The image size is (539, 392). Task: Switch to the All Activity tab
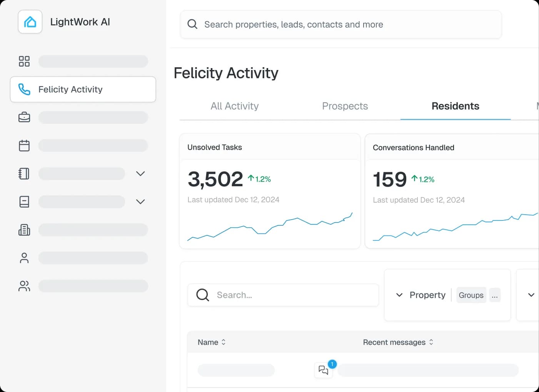tap(234, 106)
